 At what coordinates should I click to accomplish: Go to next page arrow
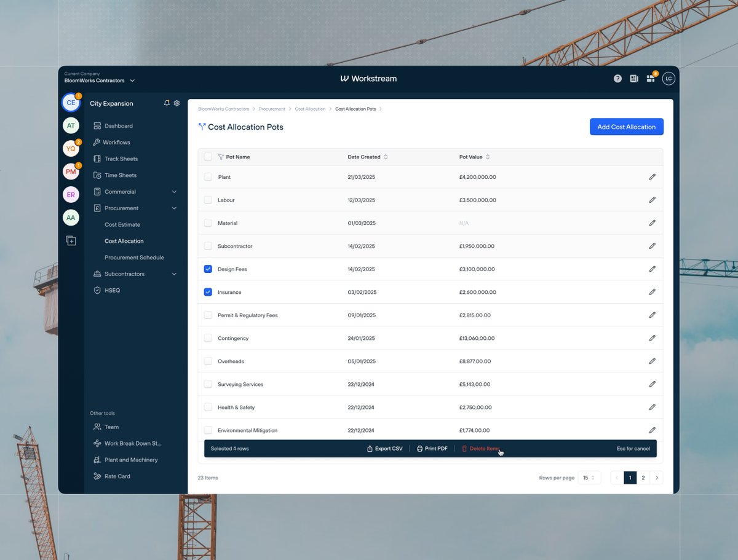(657, 478)
